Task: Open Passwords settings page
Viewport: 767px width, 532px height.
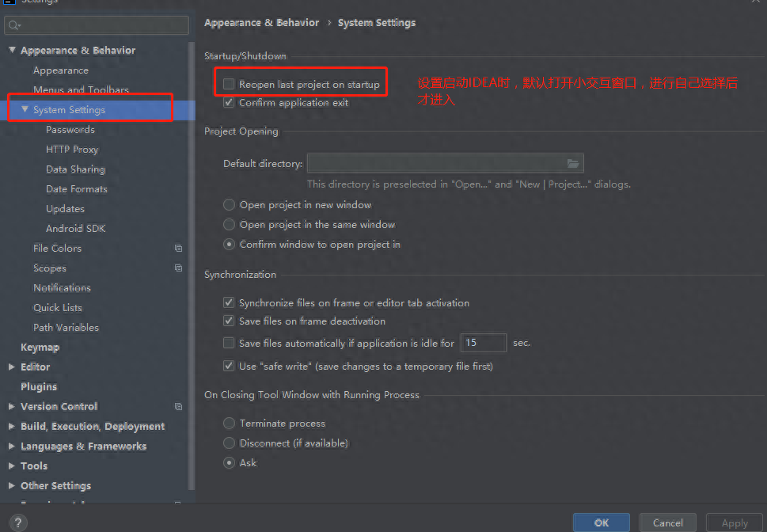Action: pyautogui.click(x=70, y=130)
